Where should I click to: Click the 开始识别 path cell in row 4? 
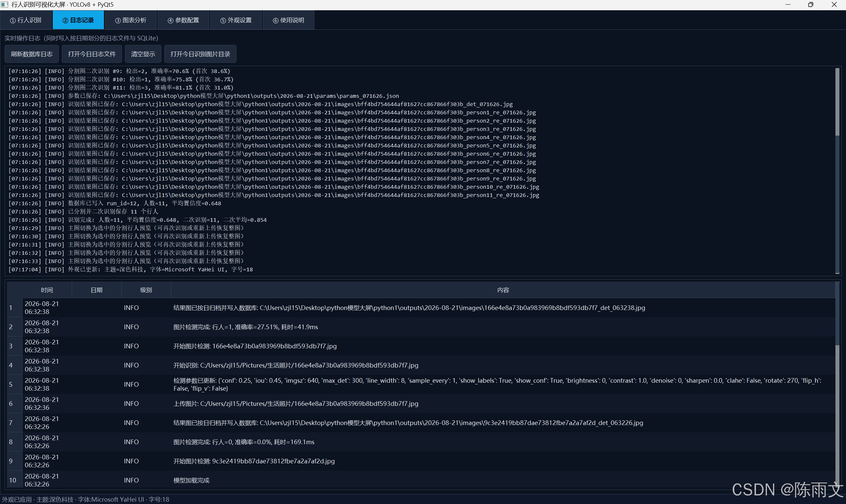pyautogui.click(x=503, y=365)
